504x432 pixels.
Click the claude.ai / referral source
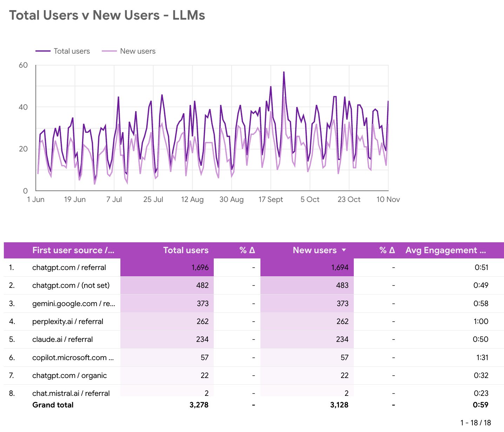pyautogui.click(x=62, y=339)
